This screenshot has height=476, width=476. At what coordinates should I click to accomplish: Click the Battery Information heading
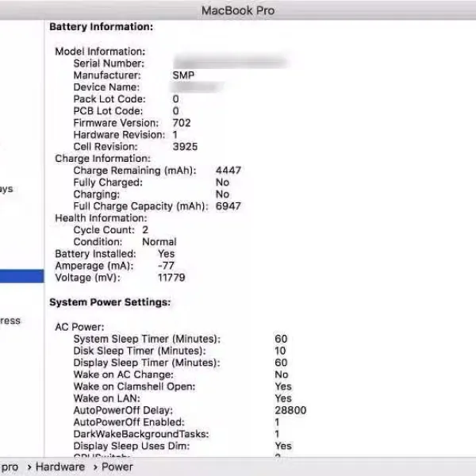102,27
